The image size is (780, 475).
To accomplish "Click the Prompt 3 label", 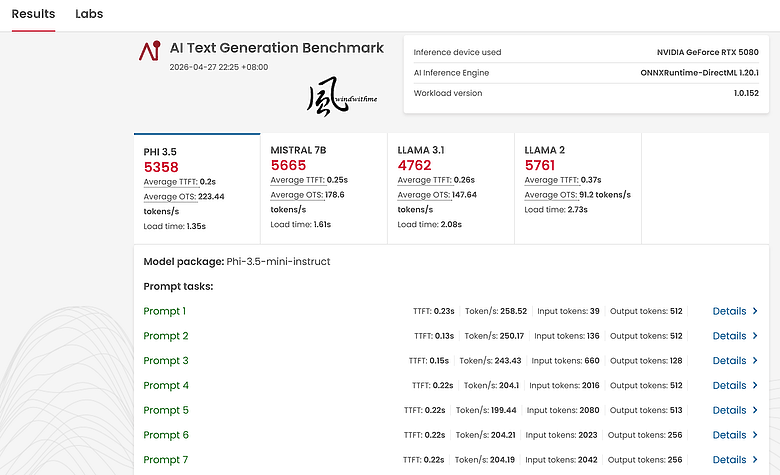I will tap(166, 361).
